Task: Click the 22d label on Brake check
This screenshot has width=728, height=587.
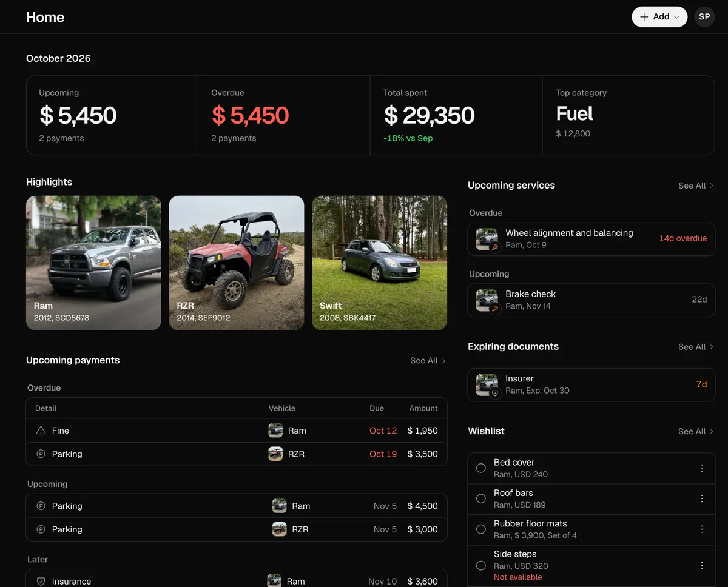Action: tap(699, 300)
